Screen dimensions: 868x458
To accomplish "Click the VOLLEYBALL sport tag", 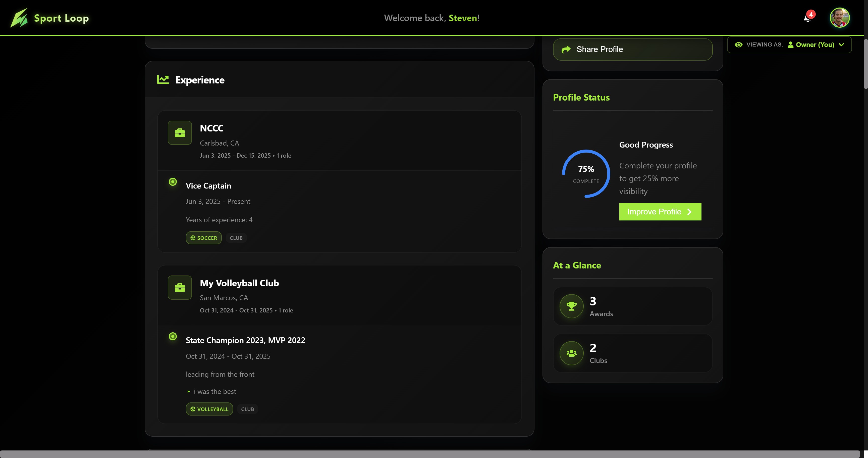I will click(209, 409).
